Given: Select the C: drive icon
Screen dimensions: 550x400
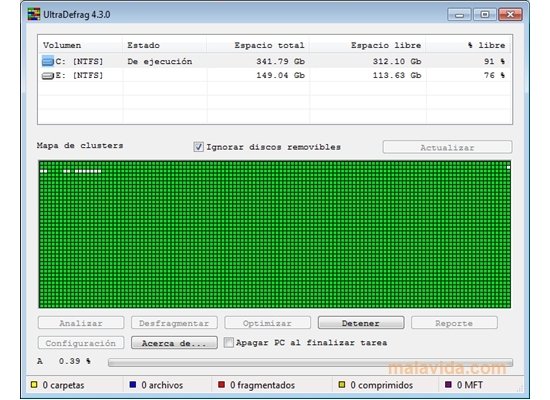Looking at the screenshot, I should click(48, 61).
